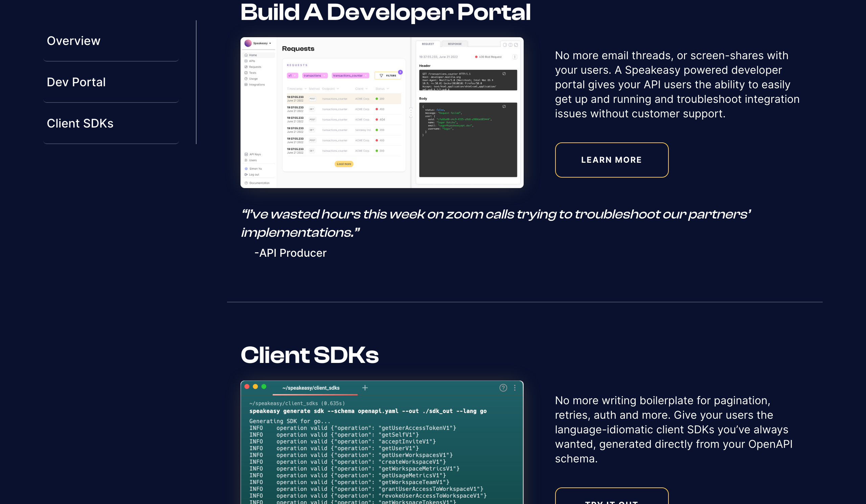Expand the Speakeasy workspace dropdown
866x504 pixels.
pos(270,44)
